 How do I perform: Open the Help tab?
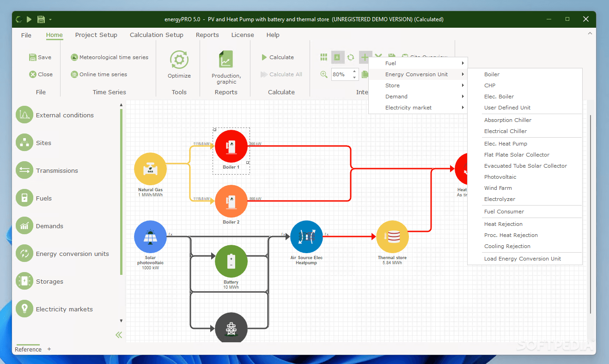(273, 35)
